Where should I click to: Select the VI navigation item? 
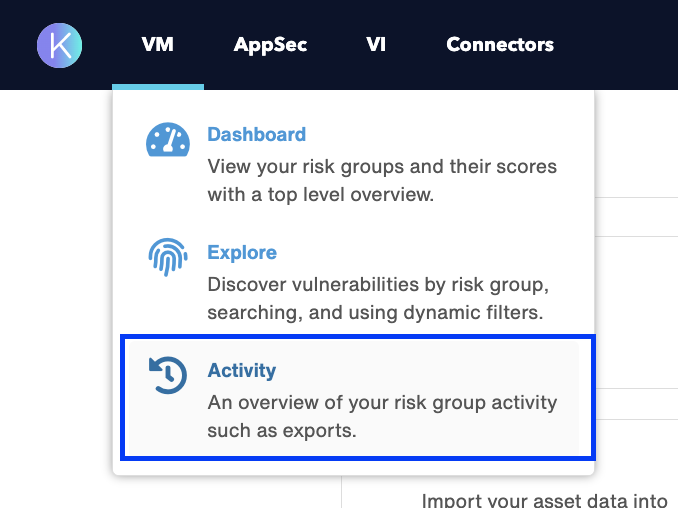376,45
